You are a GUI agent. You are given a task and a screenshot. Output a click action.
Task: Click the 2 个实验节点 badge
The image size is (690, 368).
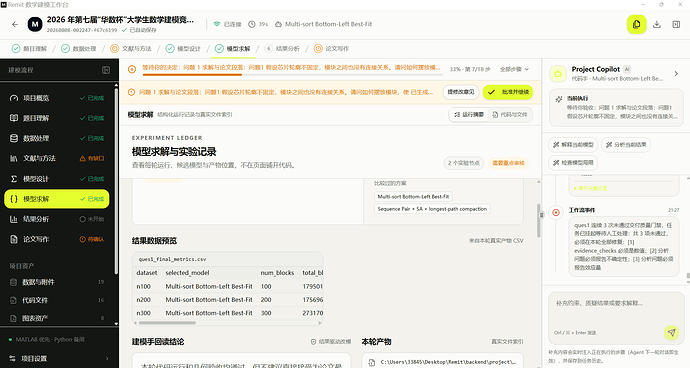463,163
